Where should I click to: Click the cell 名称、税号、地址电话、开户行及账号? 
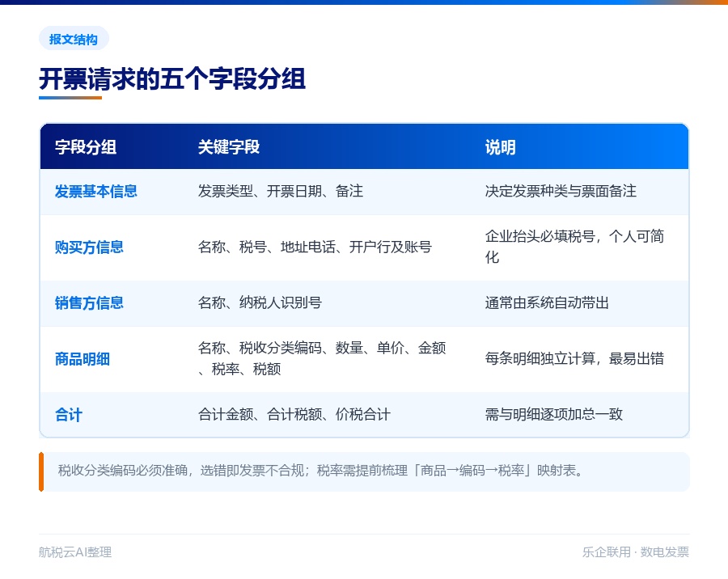pos(315,247)
